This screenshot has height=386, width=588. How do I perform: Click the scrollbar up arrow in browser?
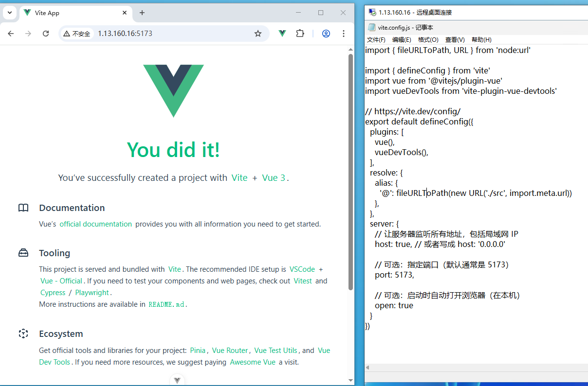350,49
